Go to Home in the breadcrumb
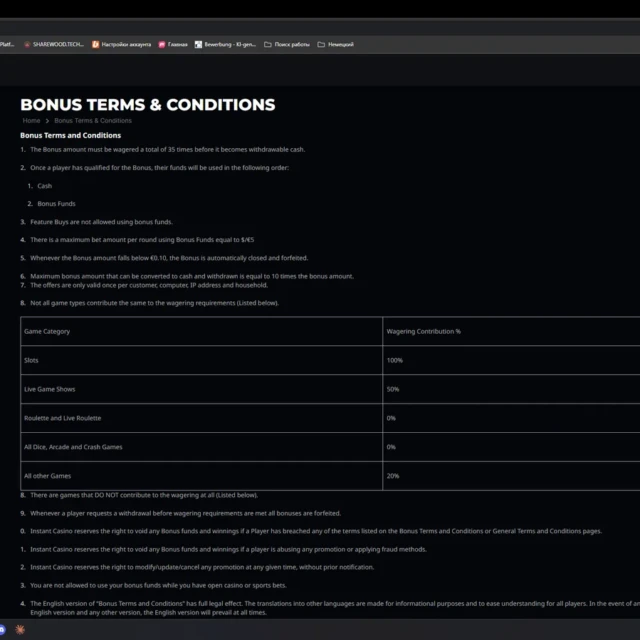 tap(31, 121)
